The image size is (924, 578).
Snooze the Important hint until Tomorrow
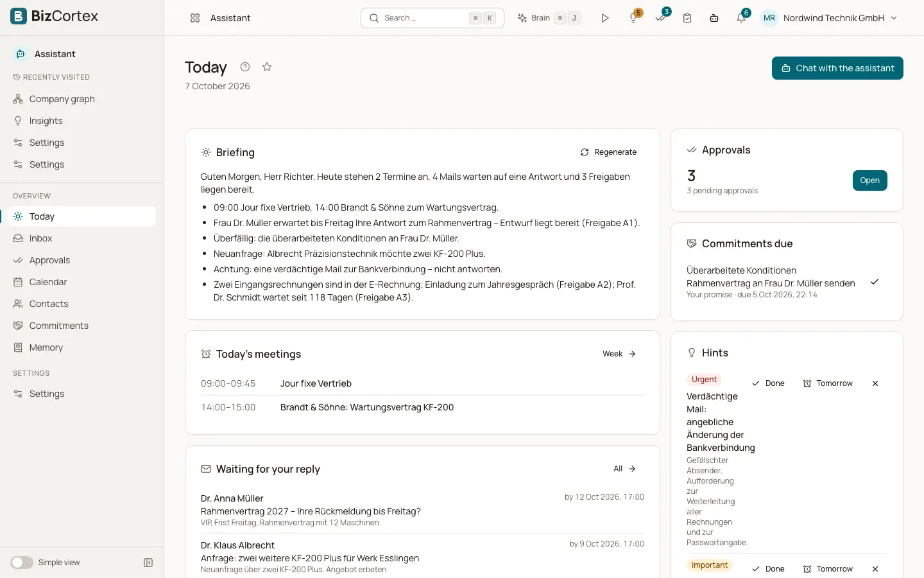tap(828, 569)
